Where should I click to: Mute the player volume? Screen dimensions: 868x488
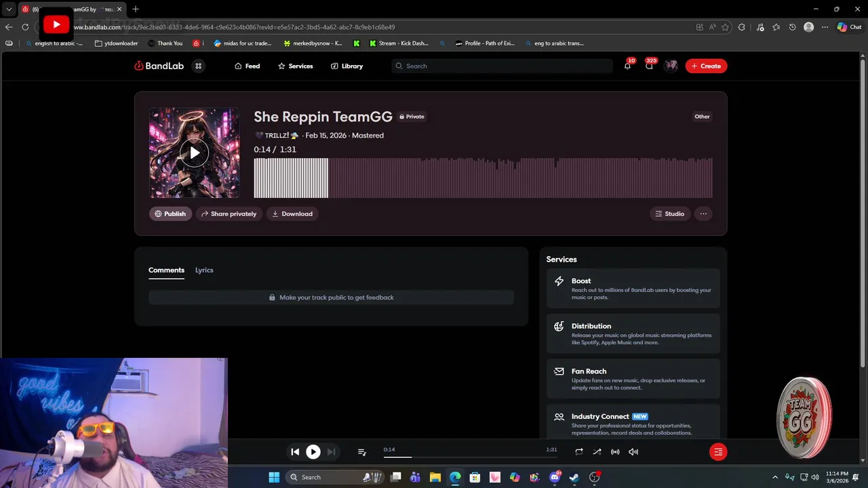pyautogui.click(x=633, y=451)
